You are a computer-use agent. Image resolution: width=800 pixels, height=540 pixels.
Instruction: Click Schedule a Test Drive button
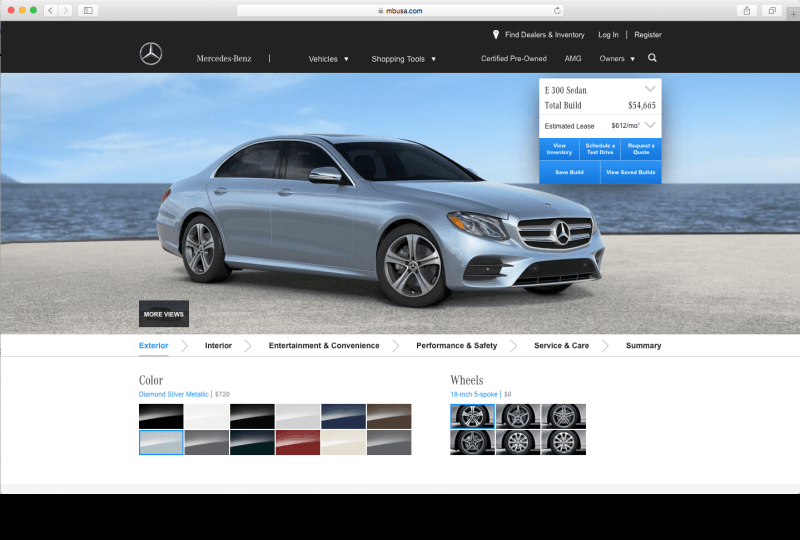tap(600, 149)
